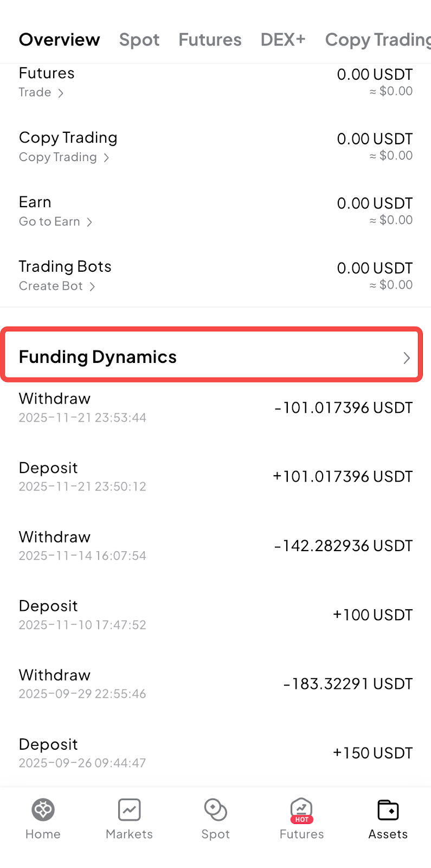Click the chevron beside Create Bot
Image resolution: width=431 pixels, height=868 pixels.
click(x=92, y=286)
